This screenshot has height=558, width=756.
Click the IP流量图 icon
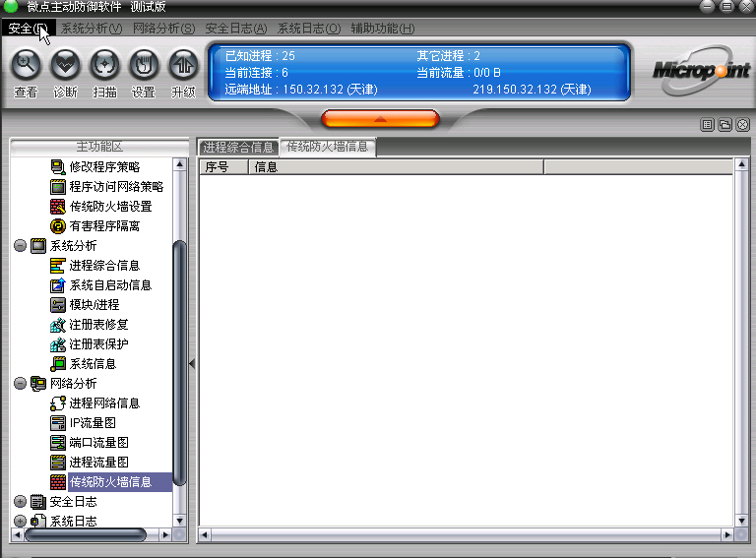pos(58,423)
